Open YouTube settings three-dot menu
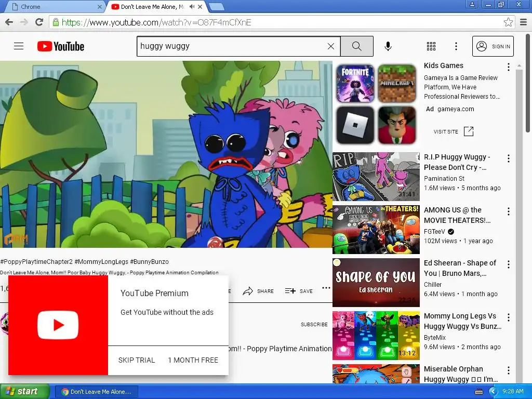Viewport: 532px width, 399px height. tap(456, 46)
